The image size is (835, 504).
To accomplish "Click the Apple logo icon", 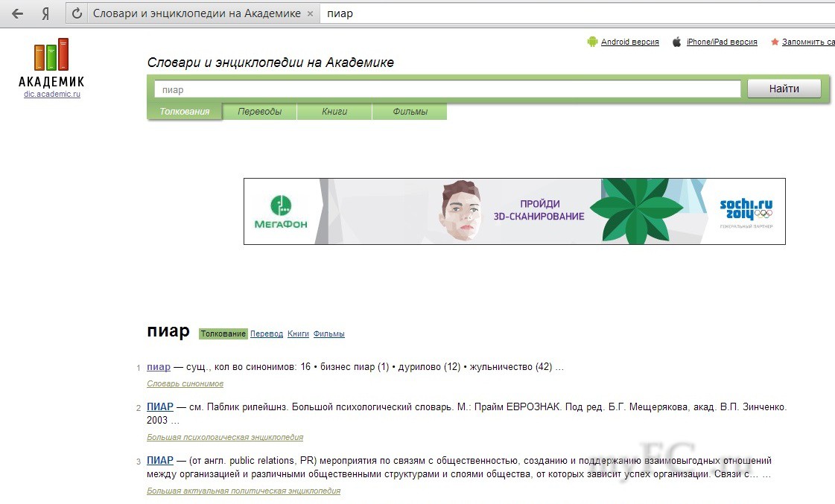I will (677, 42).
